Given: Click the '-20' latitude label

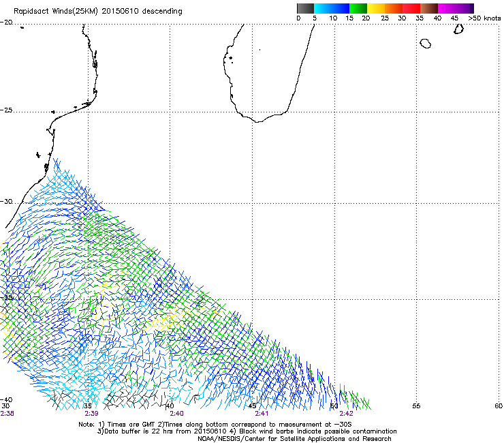Looking at the screenshot, I should click(x=6, y=22).
